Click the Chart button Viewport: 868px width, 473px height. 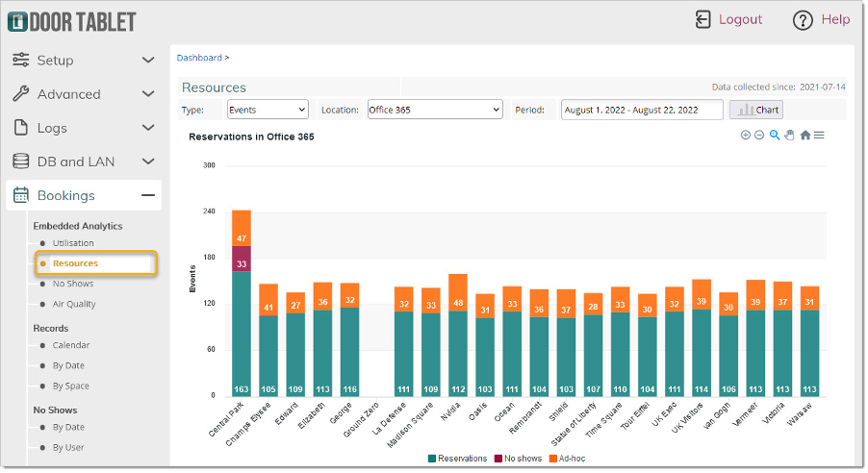tap(756, 110)
